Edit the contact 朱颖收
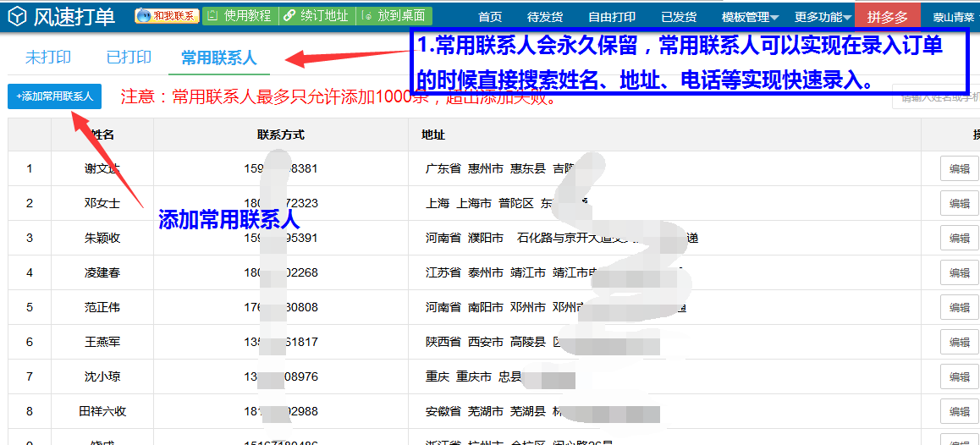 pos(960,238)
